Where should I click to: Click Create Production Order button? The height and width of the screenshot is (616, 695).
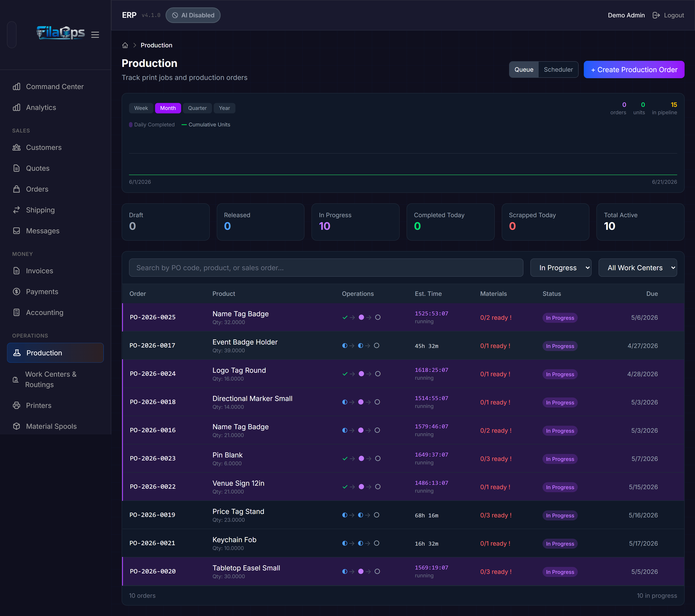point(634,70)
